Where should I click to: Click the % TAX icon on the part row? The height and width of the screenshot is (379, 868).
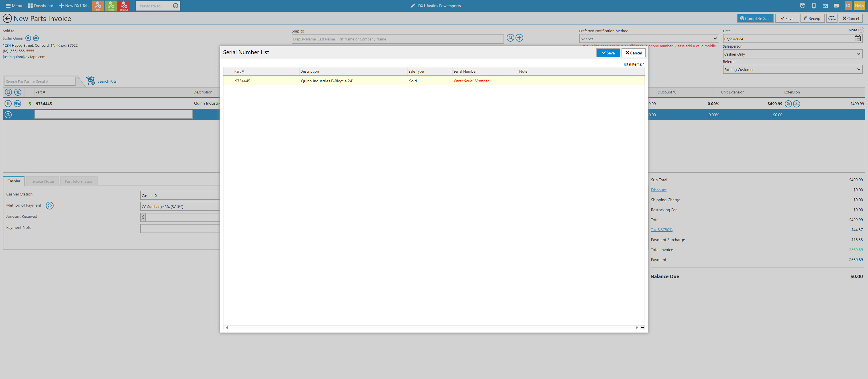788,104
